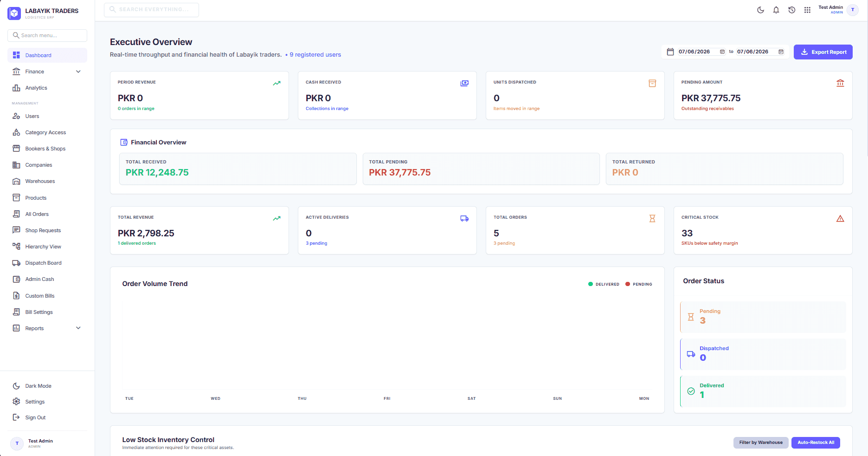Open Analytics page
Image resolution: width=868 pixels, height=456 pixels.
47,88
